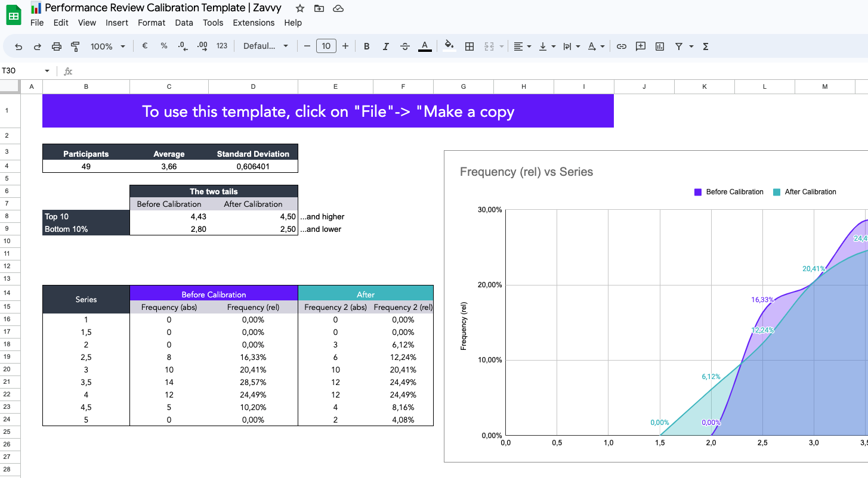Open the Format menu
Viewport: 868px width, 478px height.
152,23
